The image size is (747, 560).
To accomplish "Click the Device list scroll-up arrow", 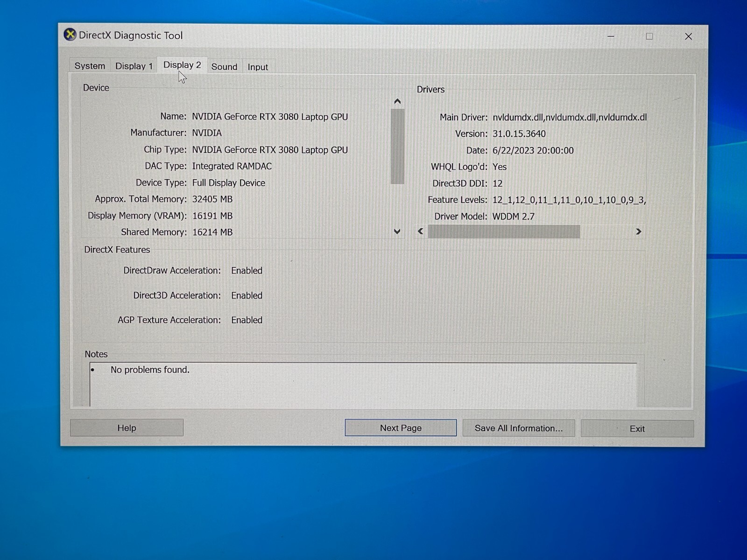I will pos(397,101).
